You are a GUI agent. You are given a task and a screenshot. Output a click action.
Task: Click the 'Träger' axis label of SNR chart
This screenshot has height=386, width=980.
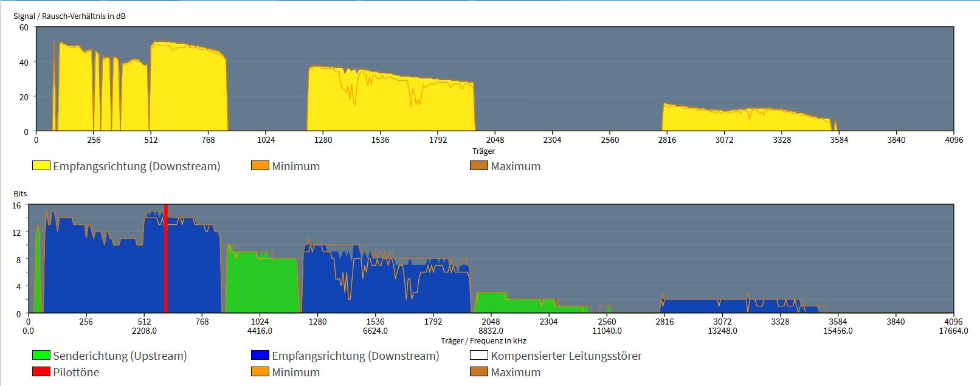point(484,151)
